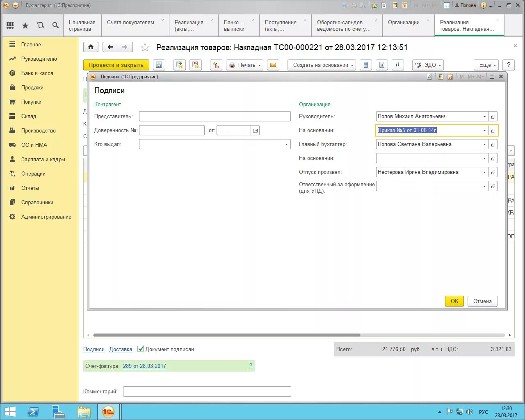525x420 pixels.
Task: Open File Explorer from taskbar
Action: click(84, 412)
